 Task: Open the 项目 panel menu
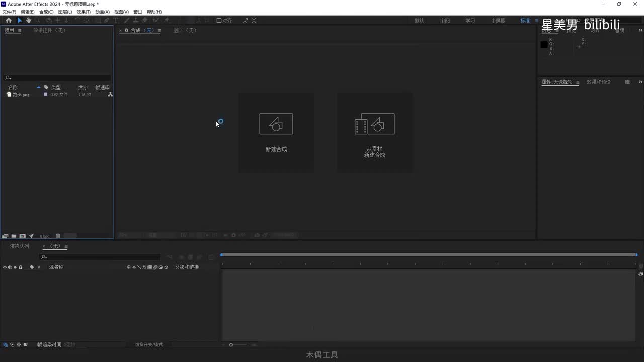pyautogui.click(x=20, y=31)
